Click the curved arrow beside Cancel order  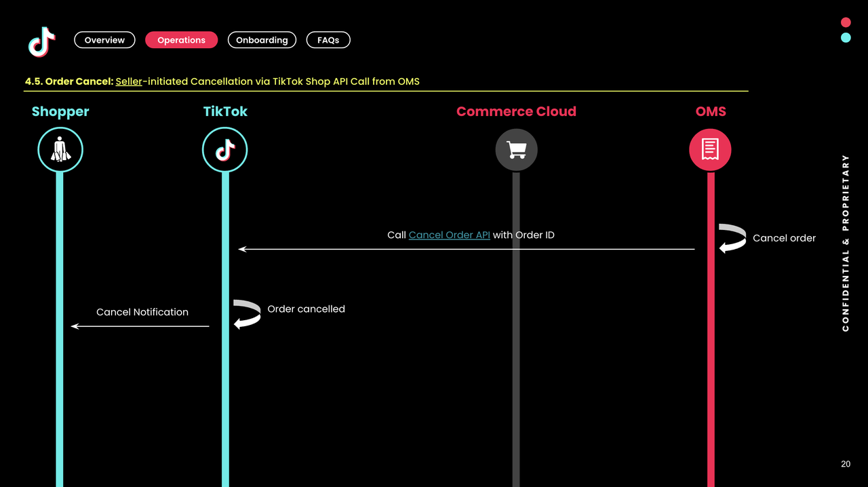pyautogui.click(x=732, y=238)
